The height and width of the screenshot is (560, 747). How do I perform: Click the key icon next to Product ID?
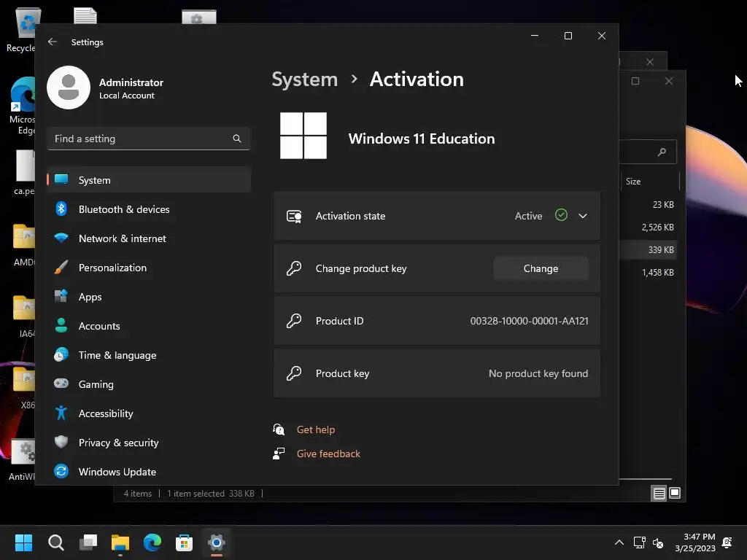pyautogui.click(x=294, y=321)
